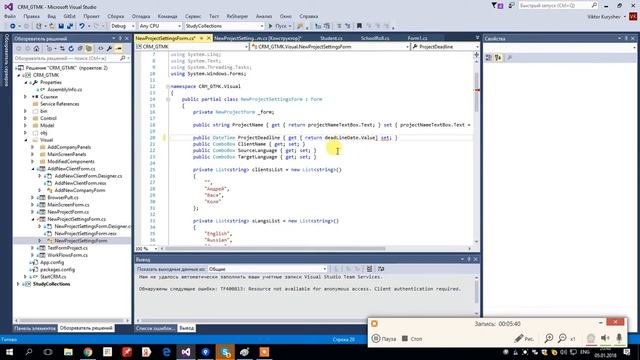The width and height of the screenshot is (640, 360).
Task: Click refresh icon in Solution Explorer toolbar
Action: [x=71, y=49]
